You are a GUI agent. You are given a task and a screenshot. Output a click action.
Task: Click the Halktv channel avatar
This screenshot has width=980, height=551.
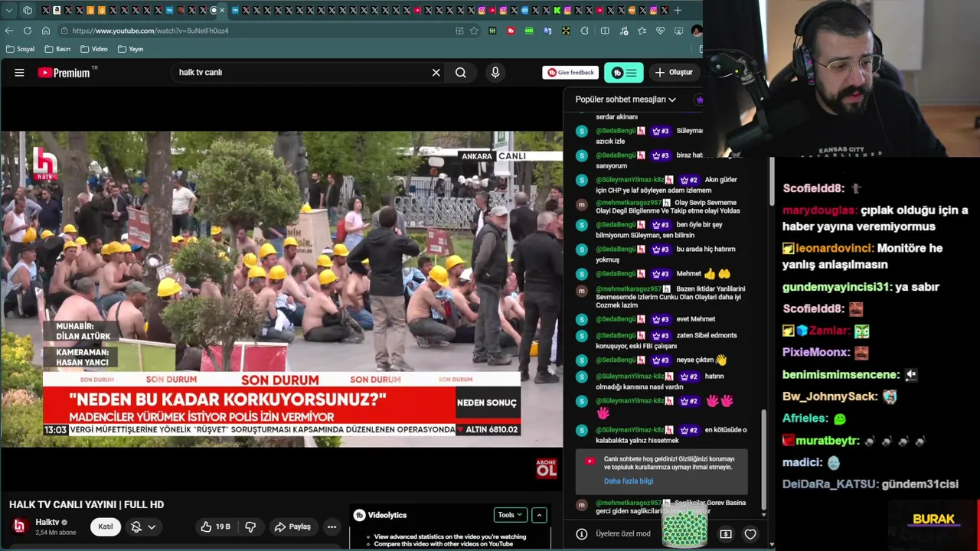pyautogui.click(x=19, y=527)
